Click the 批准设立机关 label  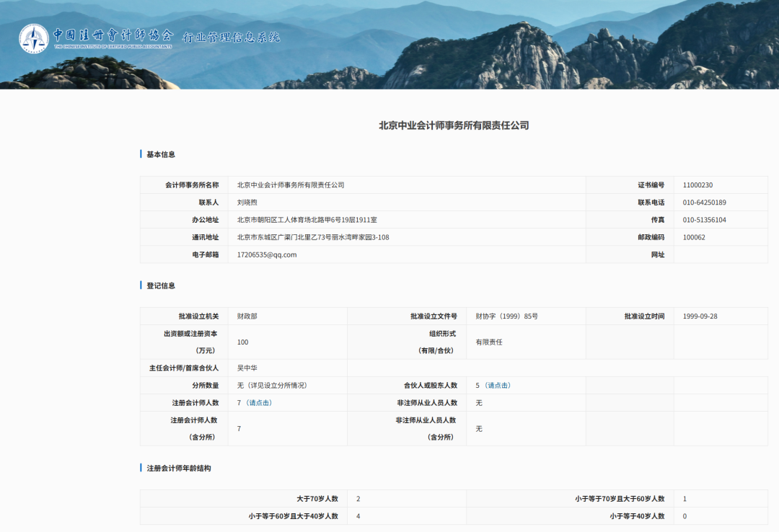[198, 316]
